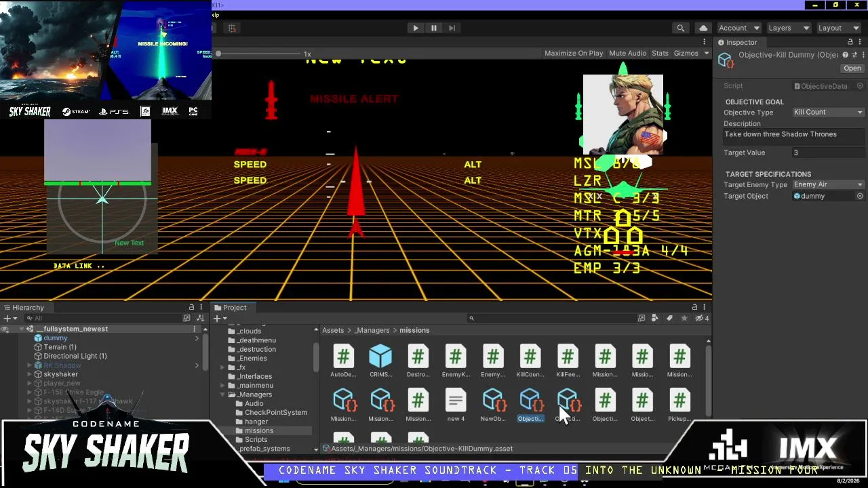The width and height of the screenshot is (868, 488).
Task: Open the Target Enemy Type dropdown
Action: click(828, 185)
